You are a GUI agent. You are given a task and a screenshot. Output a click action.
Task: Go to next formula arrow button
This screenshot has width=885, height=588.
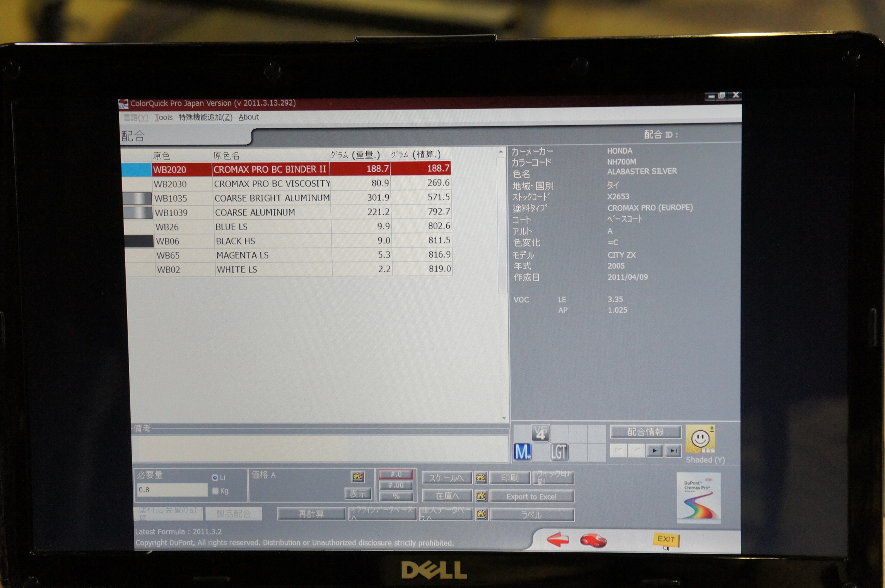tap(654, 451)
